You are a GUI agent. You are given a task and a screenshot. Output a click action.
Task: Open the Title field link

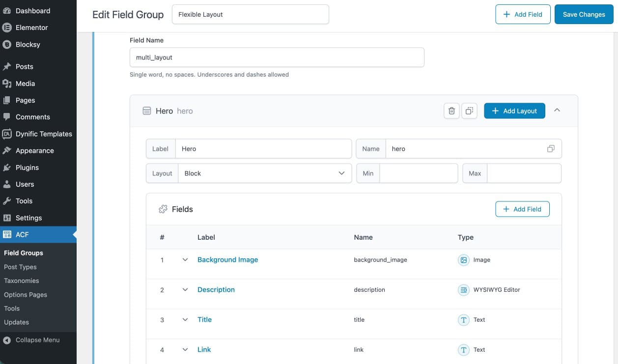click(x=204, y=320)
